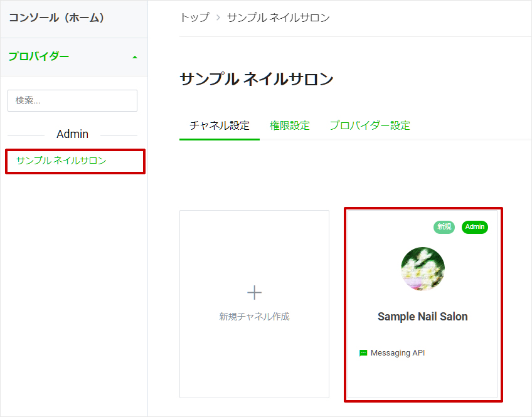Screen dimensions: 532x417
Task: Click the breadcrumb chevron separator
Action: click(218, 18)
